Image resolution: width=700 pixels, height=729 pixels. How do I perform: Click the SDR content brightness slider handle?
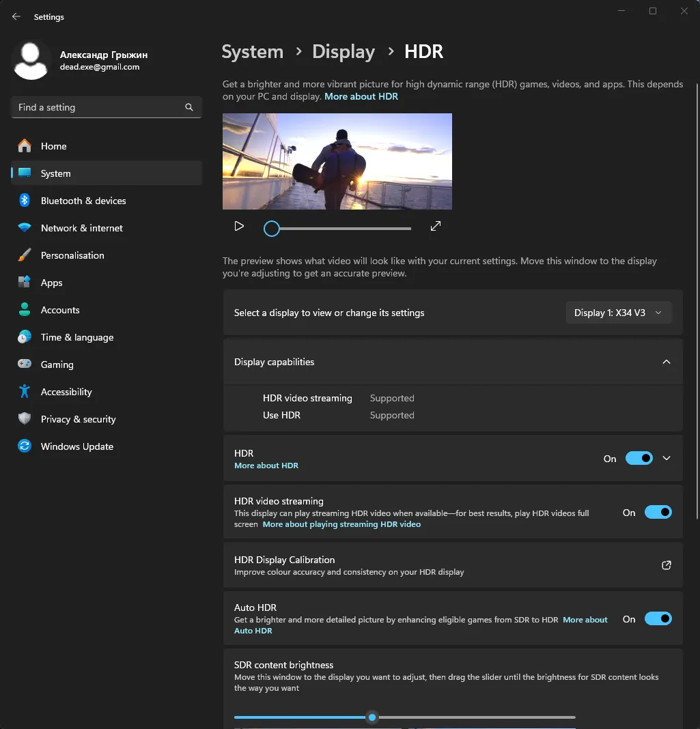[372, 717]
